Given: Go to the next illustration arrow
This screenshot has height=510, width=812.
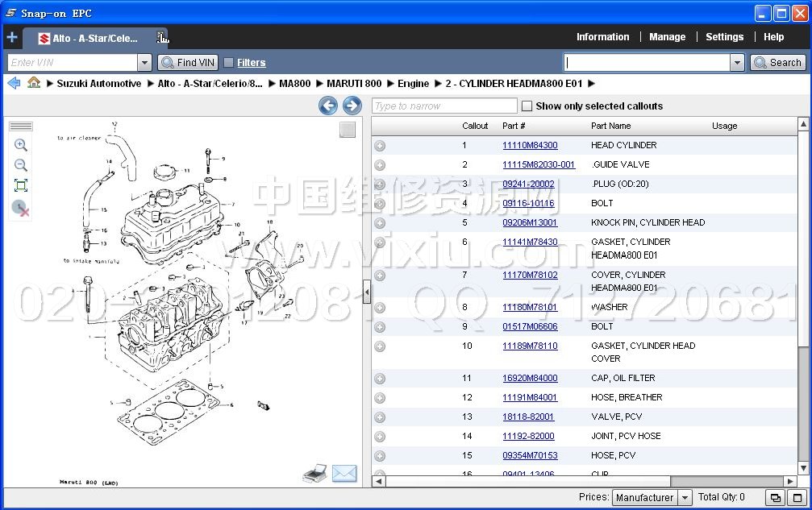Looking at the screenshot, I should click(352, 106).
